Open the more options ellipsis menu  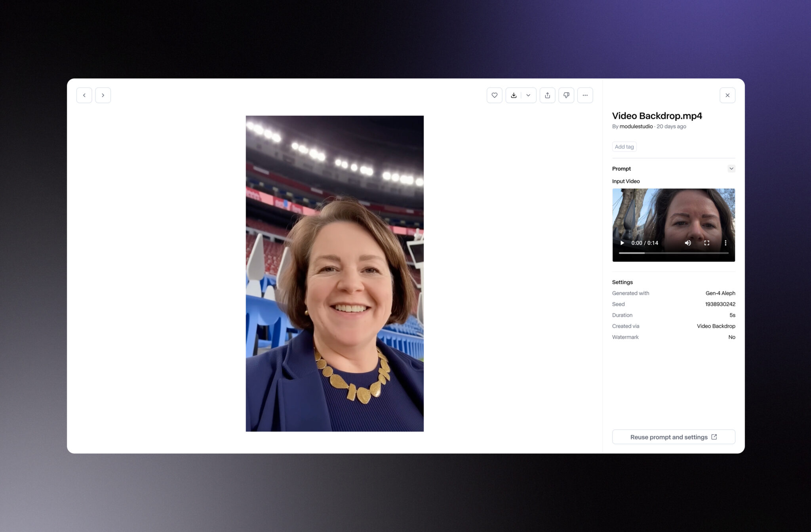(585, 95)
